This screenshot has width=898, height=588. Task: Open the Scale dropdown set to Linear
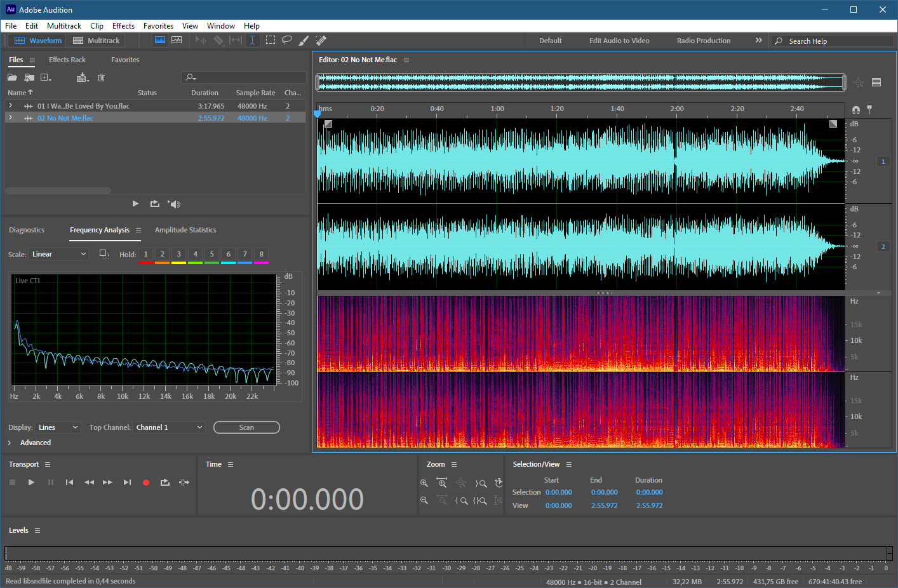pos(59,254)
